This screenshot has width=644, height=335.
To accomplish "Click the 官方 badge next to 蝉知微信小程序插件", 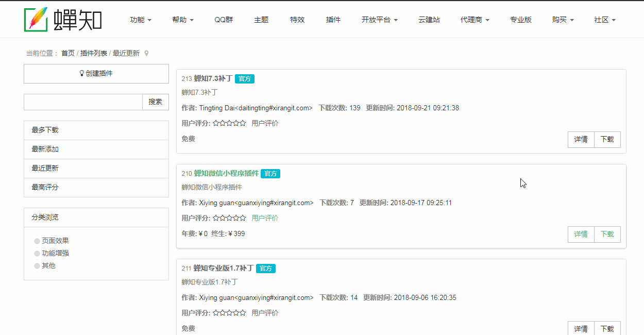I will pyautogui.click(x=270, y=174).
